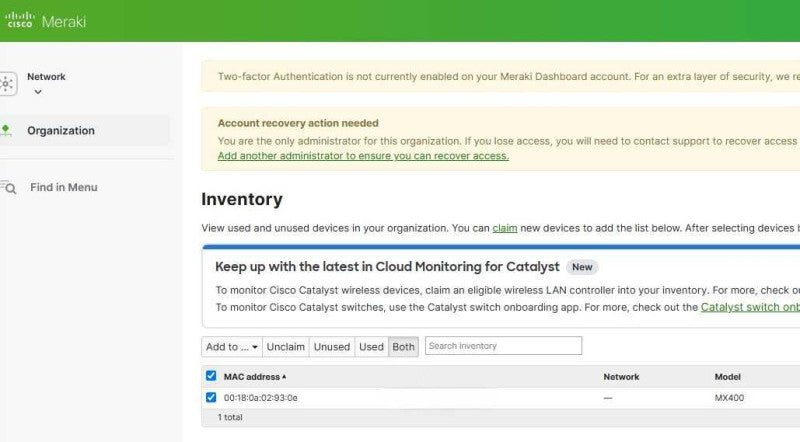The height and width of the screenshot is (442, 800).
Task: Open Find in Menu
Action: [63, 187]
